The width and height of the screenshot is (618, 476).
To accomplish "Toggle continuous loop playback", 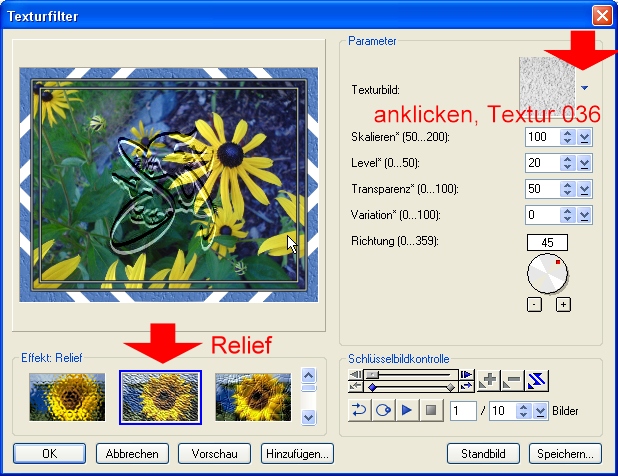I will pos(383,410).
